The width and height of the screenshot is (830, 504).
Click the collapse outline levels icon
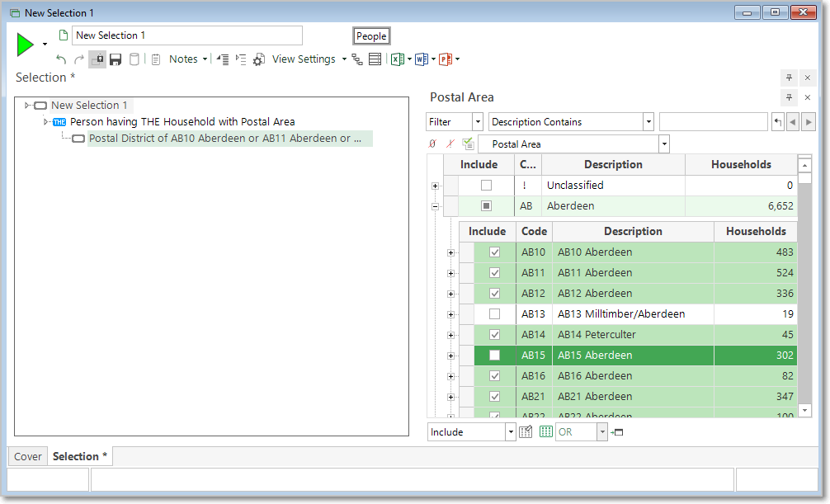tap(223, 59)
